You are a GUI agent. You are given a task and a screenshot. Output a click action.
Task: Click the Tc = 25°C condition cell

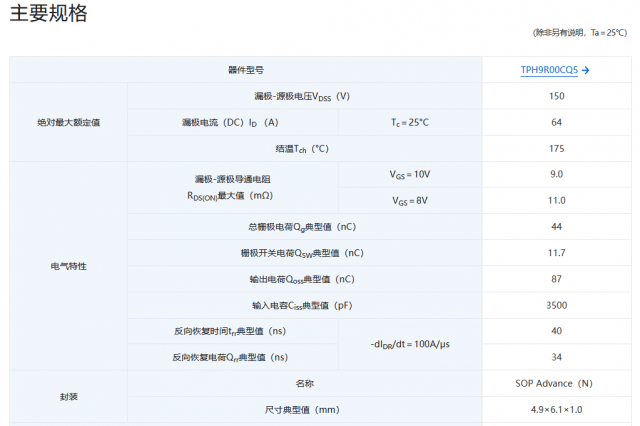(x=409, y=122)
